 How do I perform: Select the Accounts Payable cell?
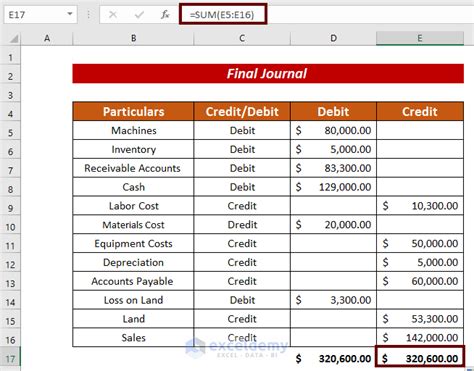tap(133, 281)
